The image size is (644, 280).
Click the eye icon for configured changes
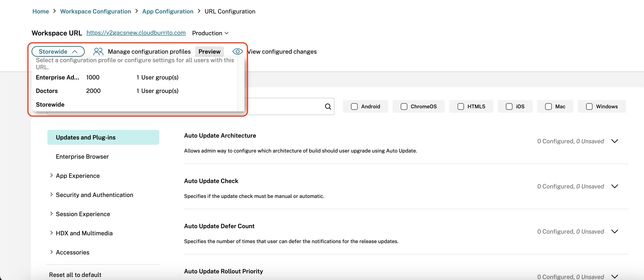(x=237, y=52)
